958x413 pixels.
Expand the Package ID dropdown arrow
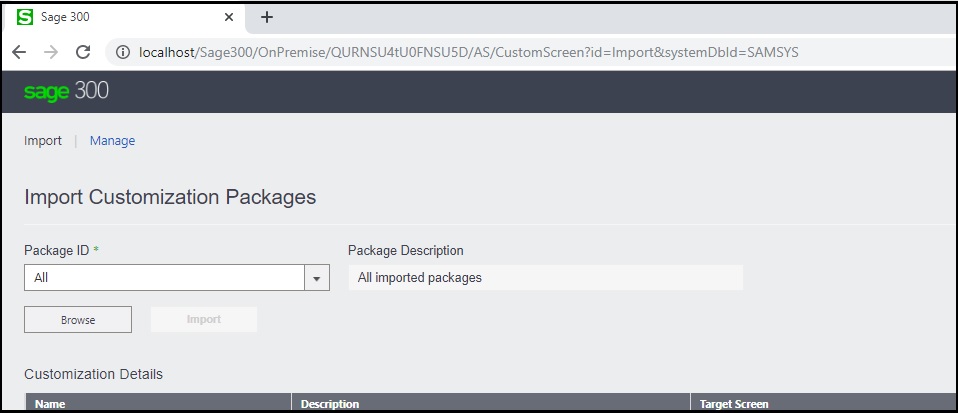point(316,278)
